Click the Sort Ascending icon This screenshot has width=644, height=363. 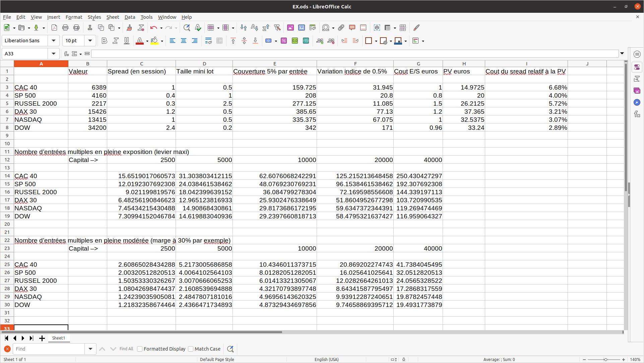coord(255,28)
